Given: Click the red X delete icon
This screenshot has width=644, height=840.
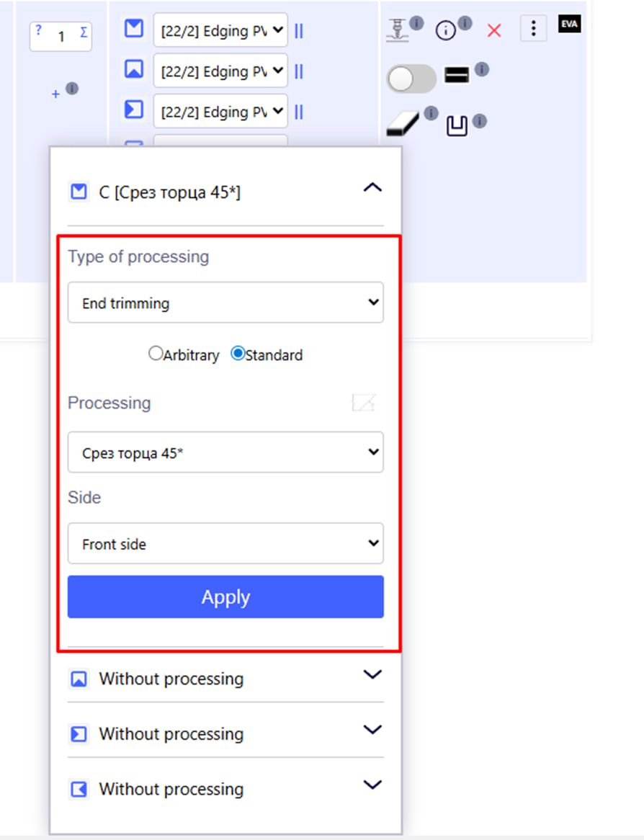Looking at the screenshot, I should (494, 30).
